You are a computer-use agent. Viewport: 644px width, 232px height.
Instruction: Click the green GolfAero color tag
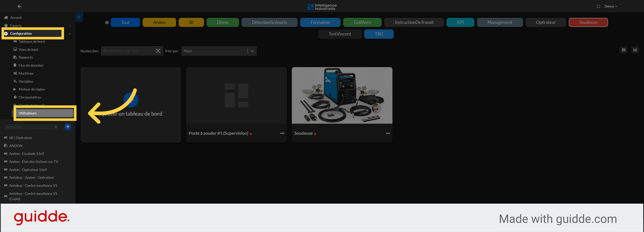tap(362, 22)
